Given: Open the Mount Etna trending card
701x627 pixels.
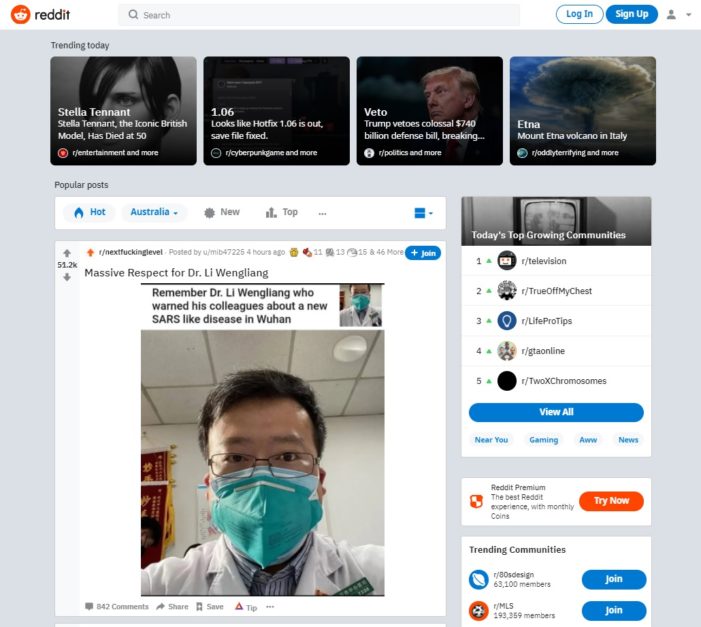Looking at the screenshot, I should (x=583, y=110).
